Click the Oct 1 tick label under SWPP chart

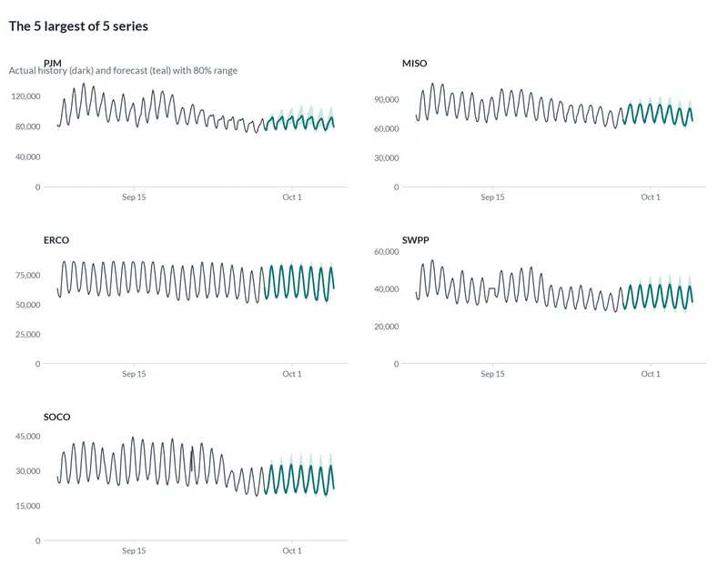point(651,374)
